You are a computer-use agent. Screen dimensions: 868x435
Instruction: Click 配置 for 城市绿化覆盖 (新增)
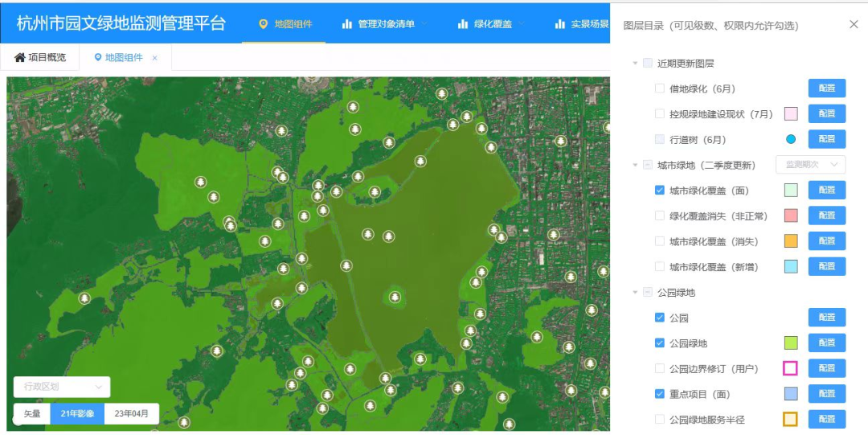(x=826, y=266)
